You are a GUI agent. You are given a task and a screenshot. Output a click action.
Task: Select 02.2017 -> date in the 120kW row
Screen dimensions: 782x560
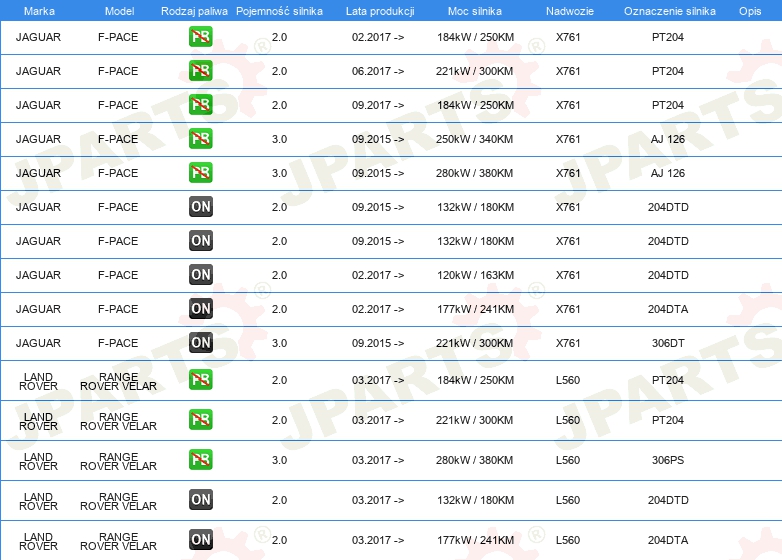(378, 275)
